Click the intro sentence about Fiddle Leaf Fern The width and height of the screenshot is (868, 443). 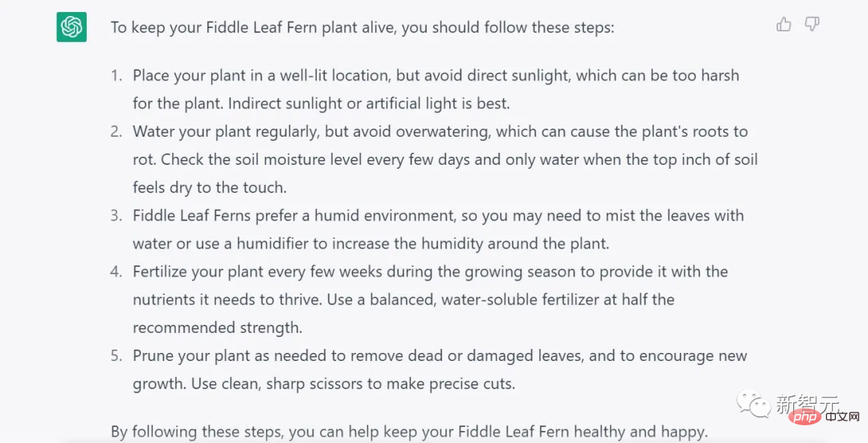click(362, 27)
